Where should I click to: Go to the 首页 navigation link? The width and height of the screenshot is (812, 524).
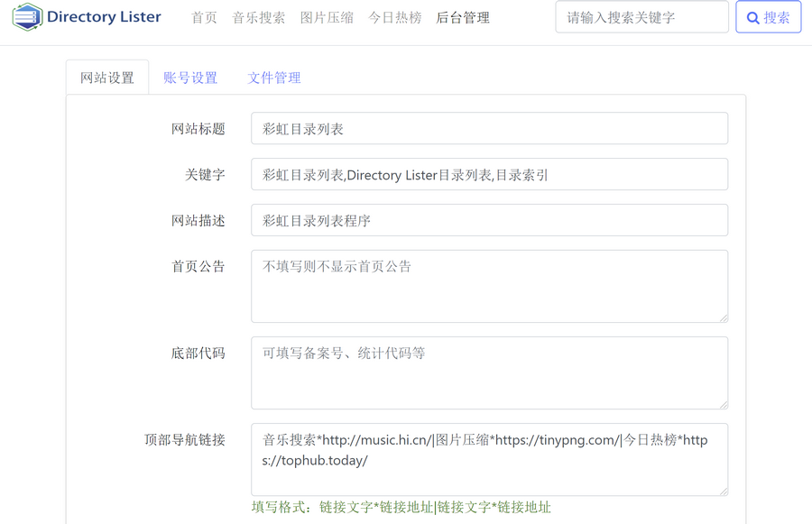tap(204, 18)
